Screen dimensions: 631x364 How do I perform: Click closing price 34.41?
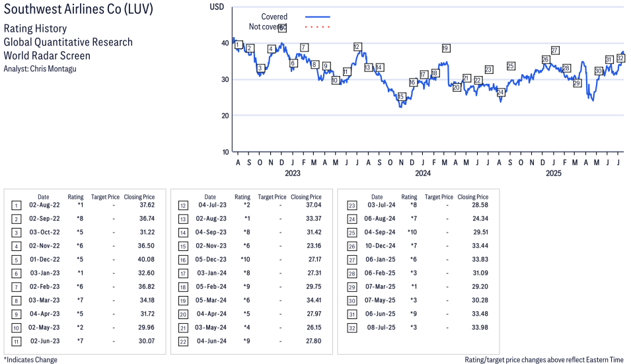click(x=314, y=300)
